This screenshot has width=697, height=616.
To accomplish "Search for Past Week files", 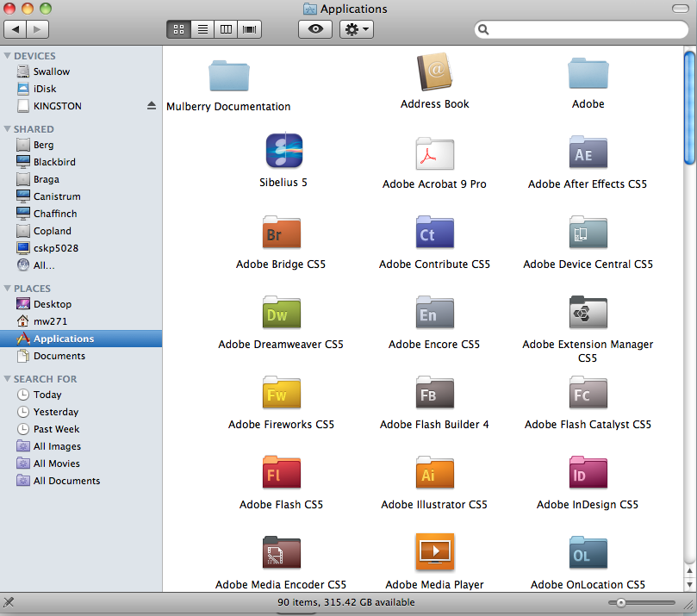I will (x=81, y=429).
